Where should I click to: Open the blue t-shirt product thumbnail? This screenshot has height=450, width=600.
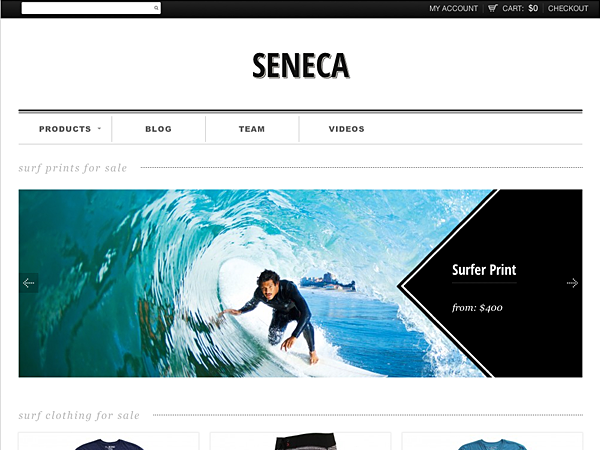pyautogui.click(x=492, y=442)
